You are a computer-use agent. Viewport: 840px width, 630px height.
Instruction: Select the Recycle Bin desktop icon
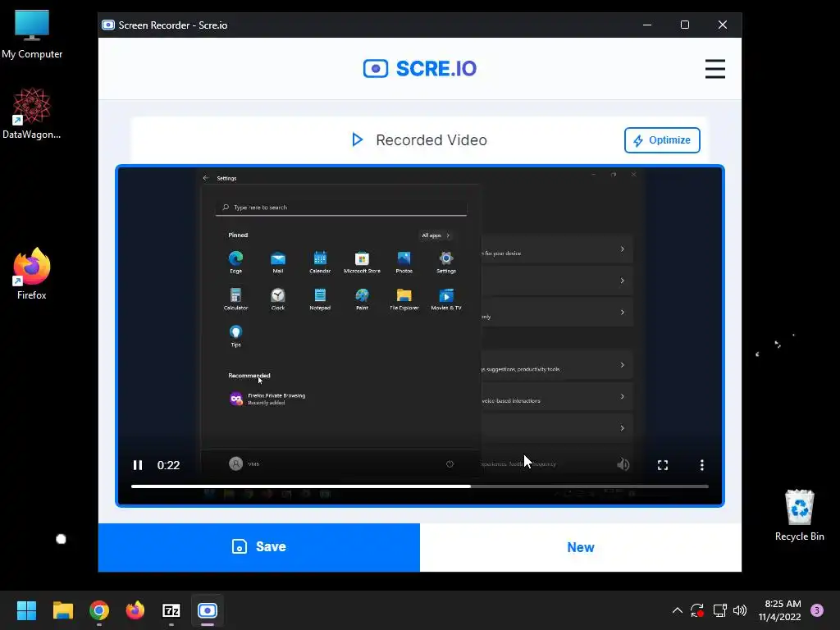(799, 515)
